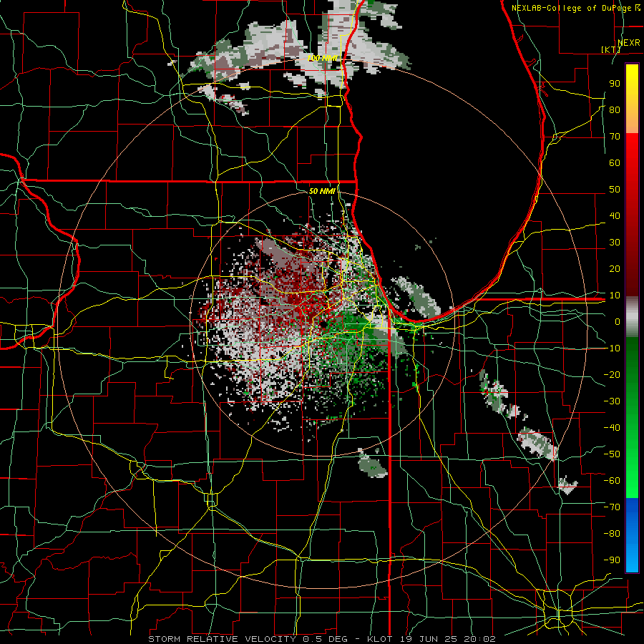
Task: Click the -10 scale value
Action: click(x=612, y=348)
